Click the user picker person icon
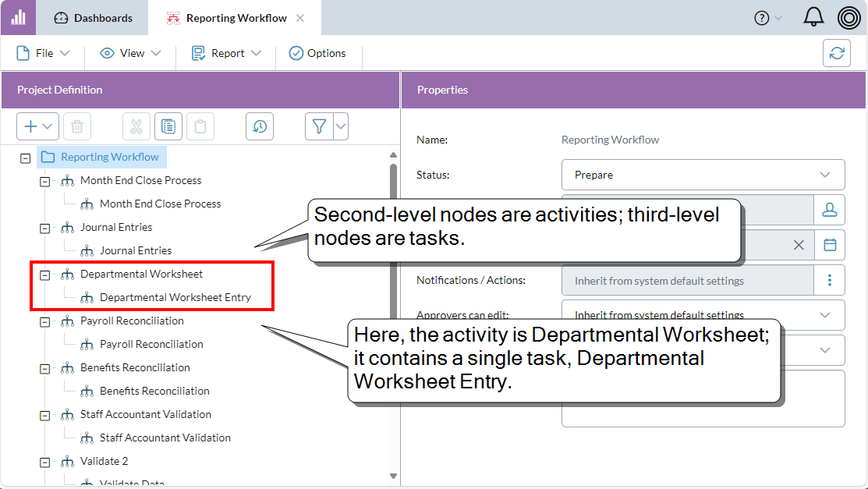 829,210
